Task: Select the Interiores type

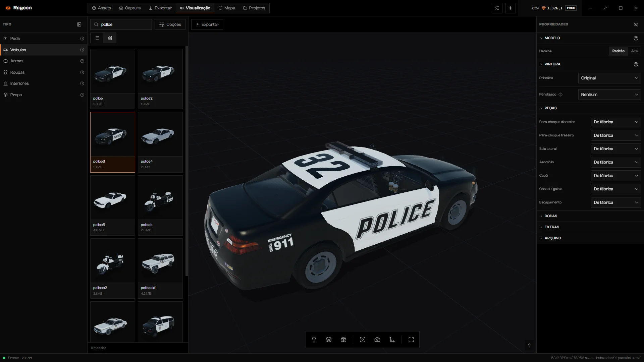Action: click(x=44, y=83)
